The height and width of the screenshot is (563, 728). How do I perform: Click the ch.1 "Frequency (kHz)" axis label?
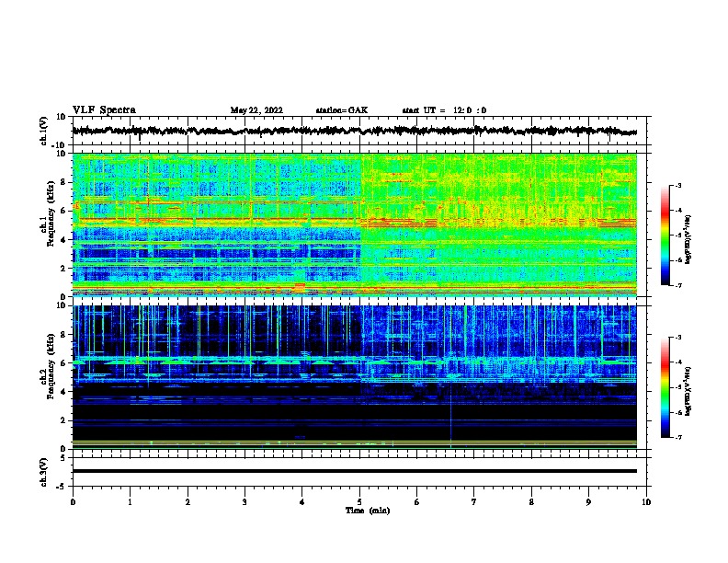pyautogui.click(x=51, y=213)
